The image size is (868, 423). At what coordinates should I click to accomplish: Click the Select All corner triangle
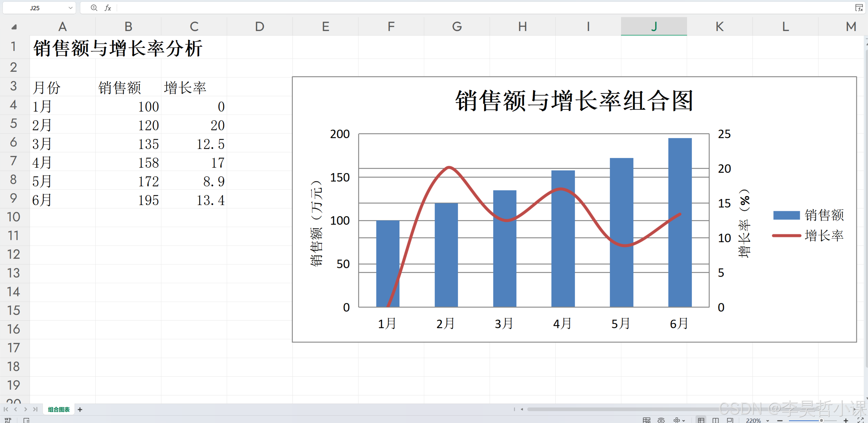pyautogui.click(x=14, y=27)
